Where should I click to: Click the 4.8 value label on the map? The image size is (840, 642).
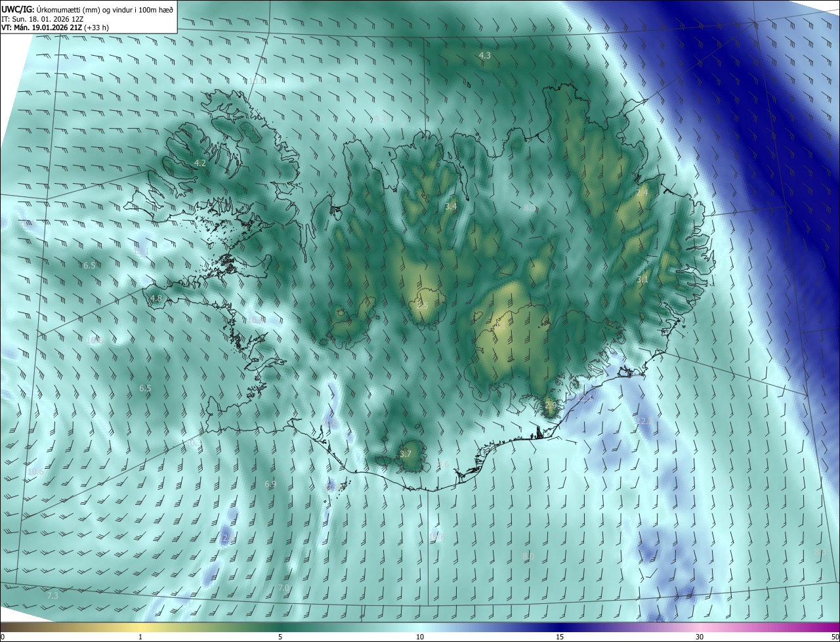click(x=156, y=299)
